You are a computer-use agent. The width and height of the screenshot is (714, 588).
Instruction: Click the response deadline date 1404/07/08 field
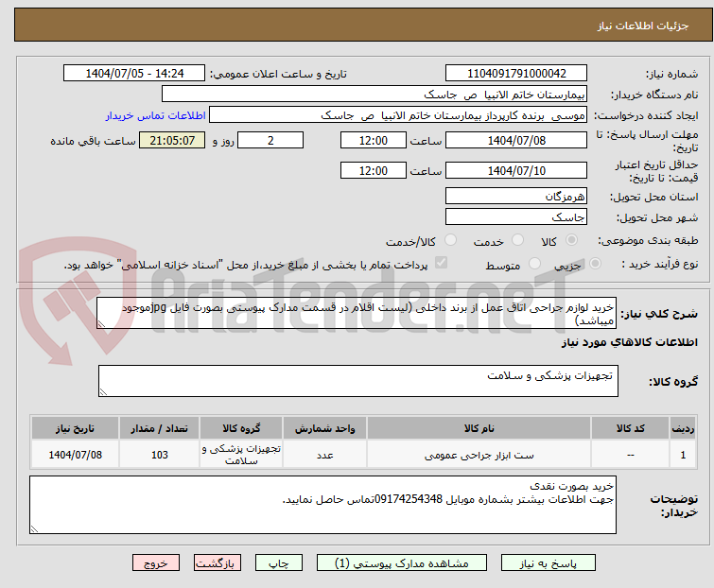click(516, 140)
